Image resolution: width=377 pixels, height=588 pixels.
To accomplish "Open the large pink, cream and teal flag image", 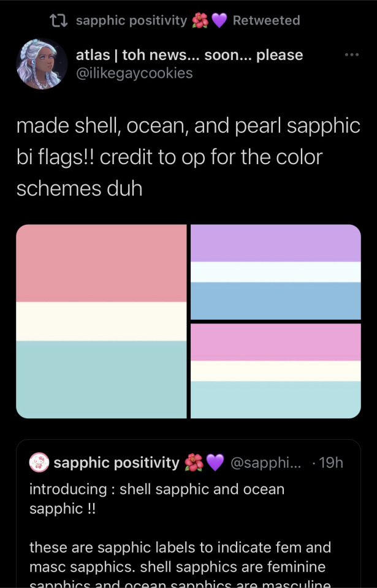I will coord(101,322).
